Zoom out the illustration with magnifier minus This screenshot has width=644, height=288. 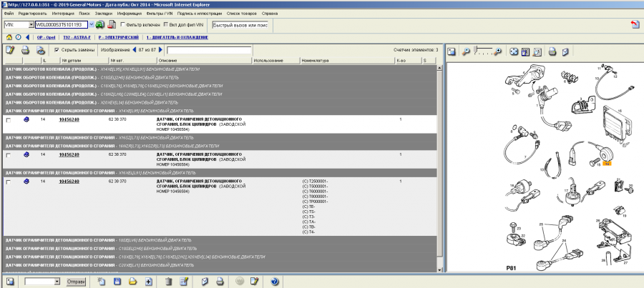coord(466,51)
